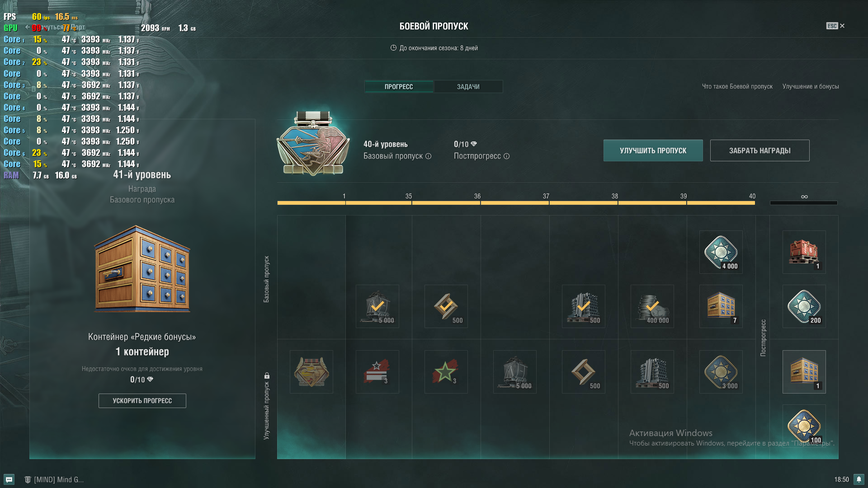
Task: Click info icon next to Базовый пропуск
Action: point(429,156)
